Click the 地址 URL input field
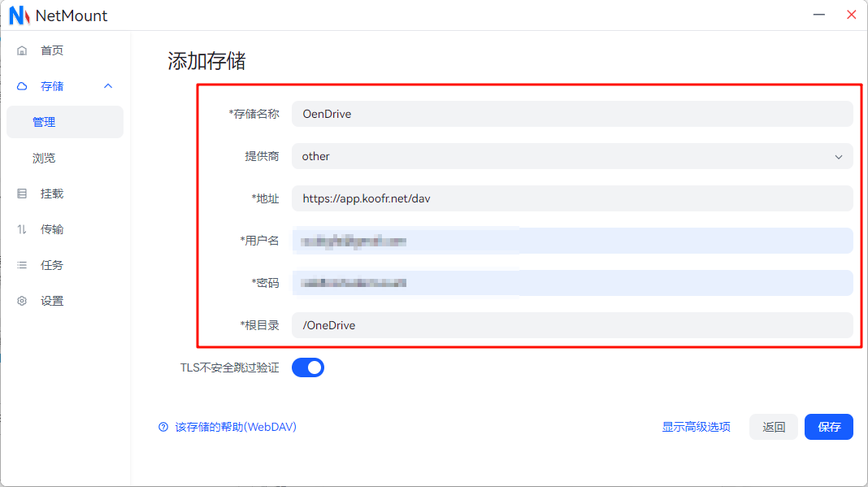Viewport: 868px width, 487px height. click(572, 198)
